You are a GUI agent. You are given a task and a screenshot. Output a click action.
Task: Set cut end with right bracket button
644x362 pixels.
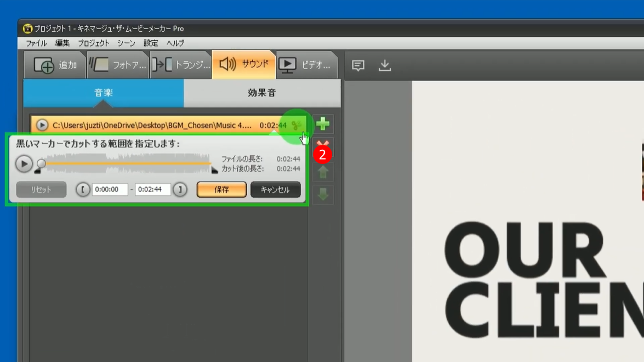(x=180, y=190)
